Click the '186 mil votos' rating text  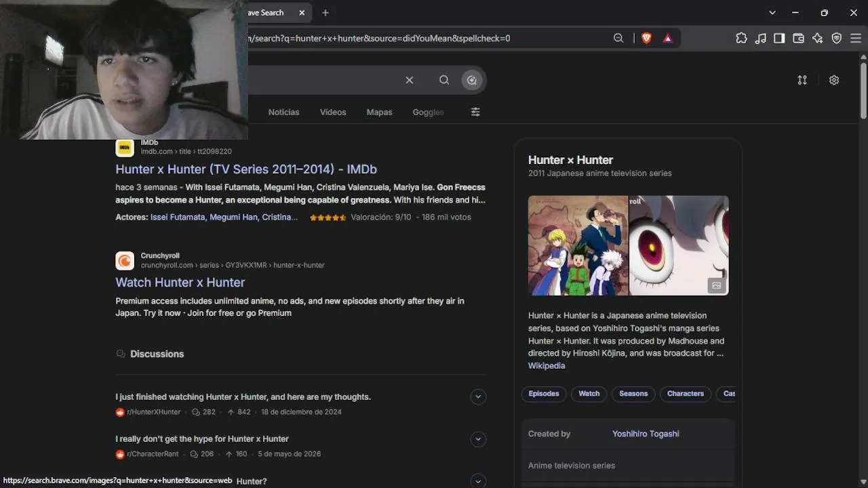click(x=446, y=218)
